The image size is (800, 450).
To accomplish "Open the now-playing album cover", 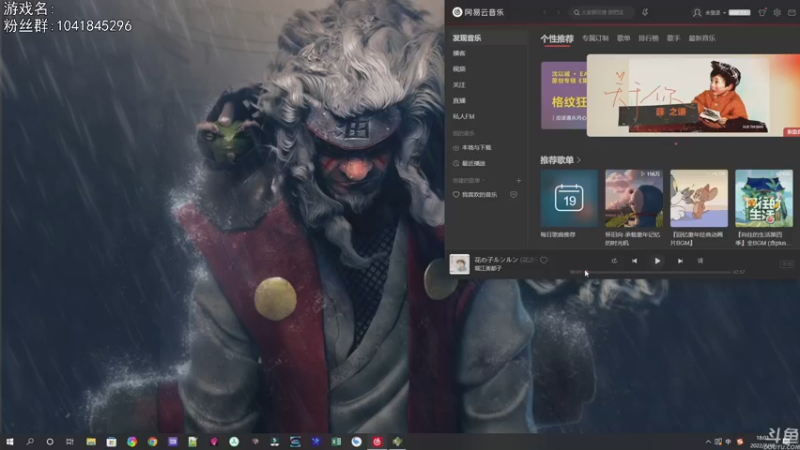I will (459, 264).
